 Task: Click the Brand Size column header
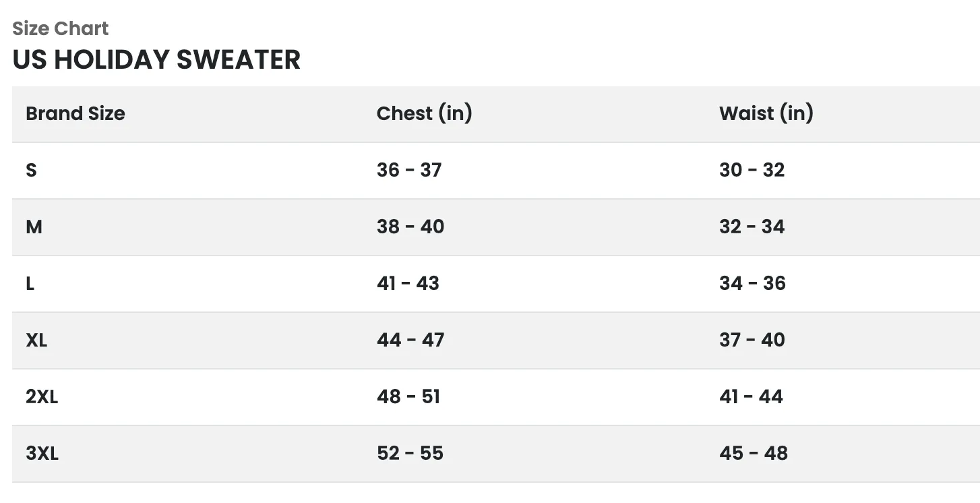pyautogui.click(x=75, y=113)
